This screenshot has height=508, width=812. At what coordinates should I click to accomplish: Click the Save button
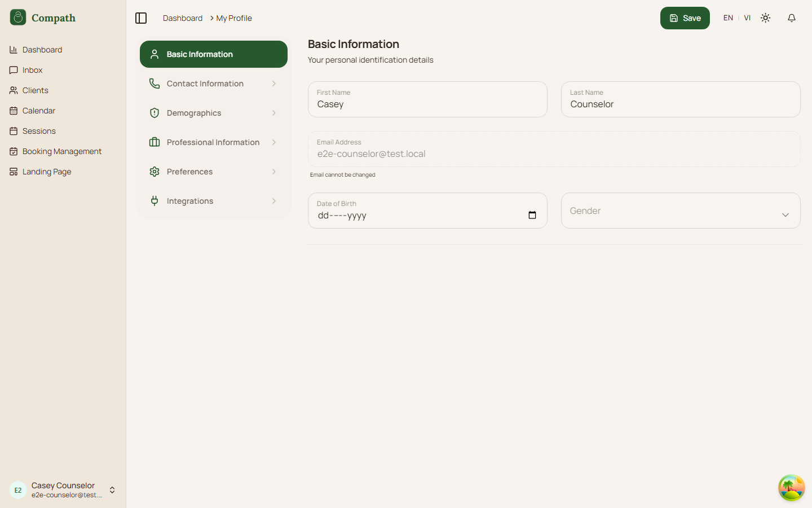point(685,18)
